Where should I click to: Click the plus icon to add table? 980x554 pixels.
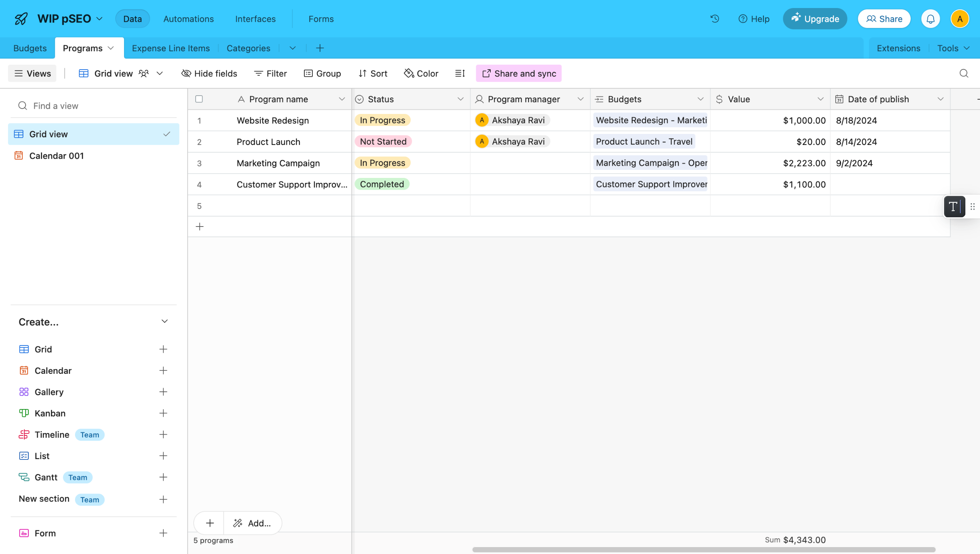[320, 48]
